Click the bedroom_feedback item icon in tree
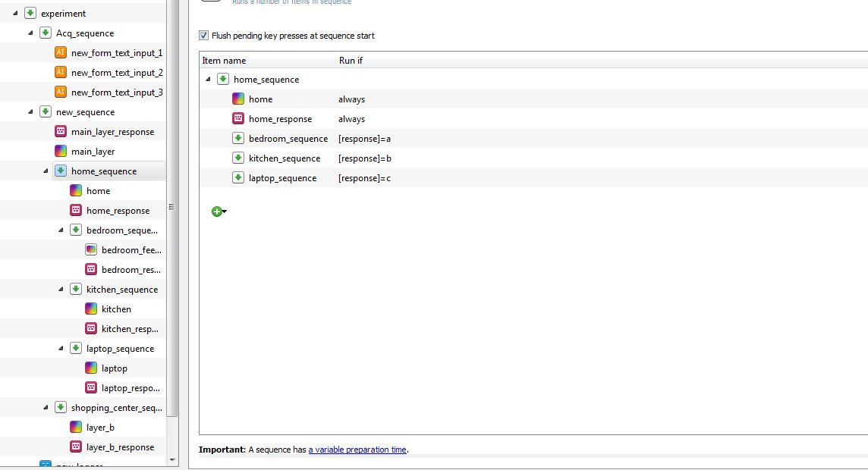Viewport: 868px width, 470px height. point(91,250)
